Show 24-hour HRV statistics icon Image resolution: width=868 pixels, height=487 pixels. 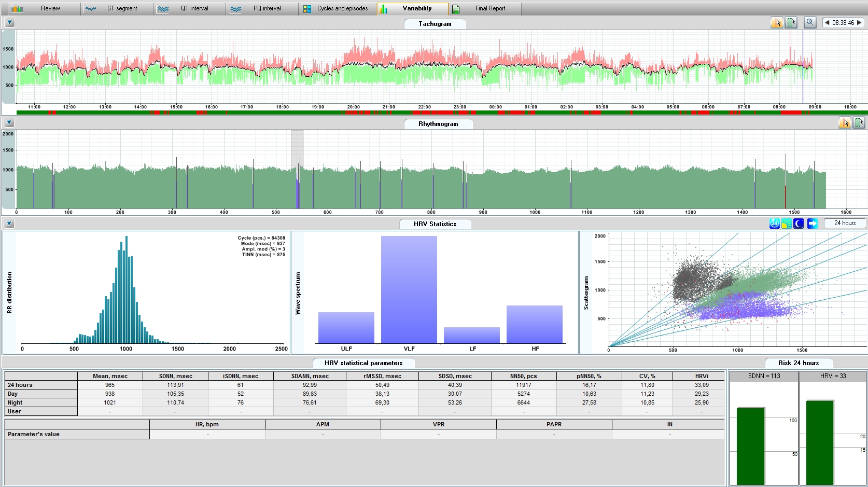point(775,224)
